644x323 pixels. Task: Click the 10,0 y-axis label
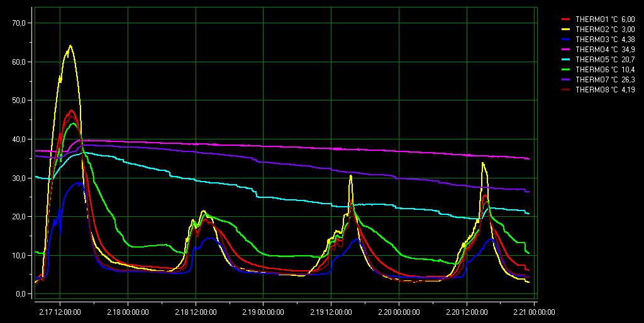pos(19,255)
